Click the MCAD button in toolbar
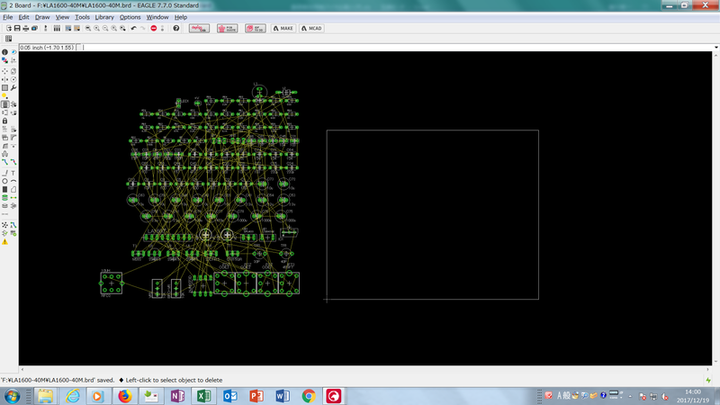This screenshot has width=720, height=405. click(x=315, y=28)
